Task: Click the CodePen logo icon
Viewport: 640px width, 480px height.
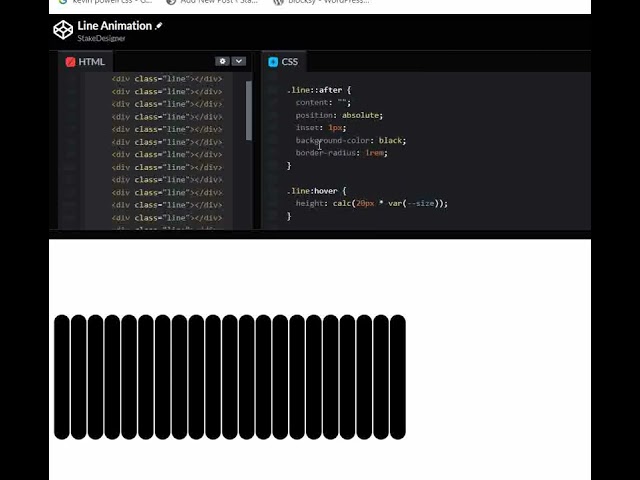Action: [x=63, y=30]
